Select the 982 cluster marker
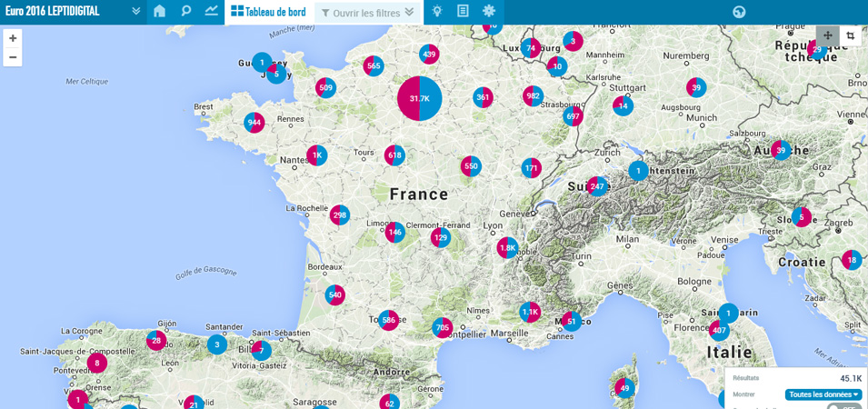This screenshot has width=868, height=409. click(534, 96)
